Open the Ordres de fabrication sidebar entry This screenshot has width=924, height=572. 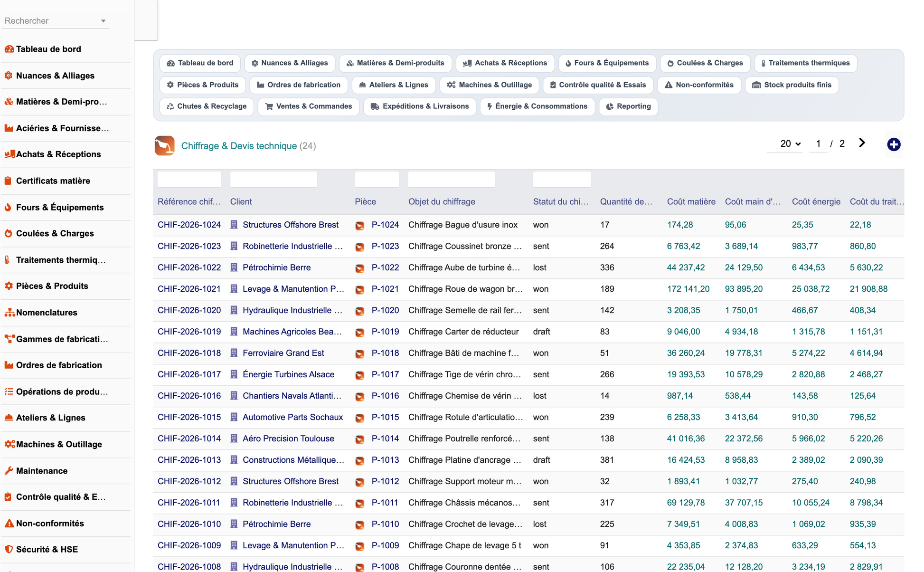pos(59,365)
